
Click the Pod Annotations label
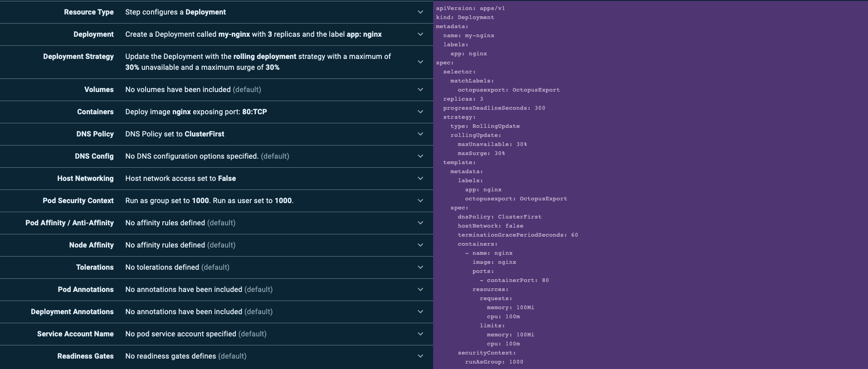click(x=86, y=290)
